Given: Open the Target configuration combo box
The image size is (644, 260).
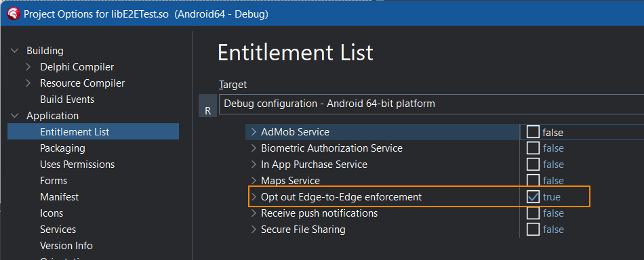Looking at the screenshot, I should tap(431, 104).
